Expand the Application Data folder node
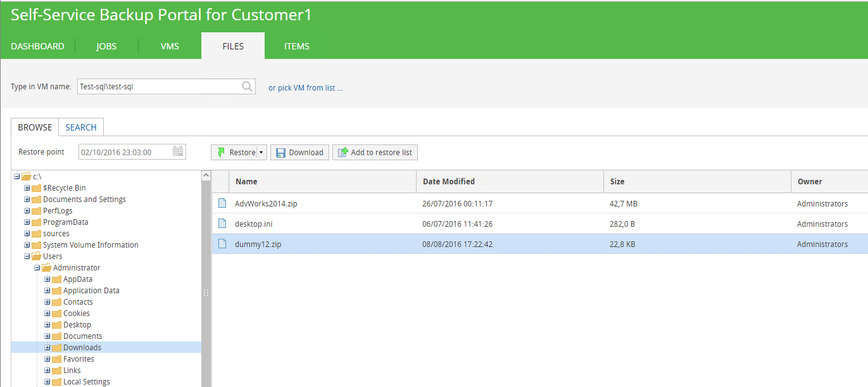This screenshot has width=868, height=387. [47, 291]
